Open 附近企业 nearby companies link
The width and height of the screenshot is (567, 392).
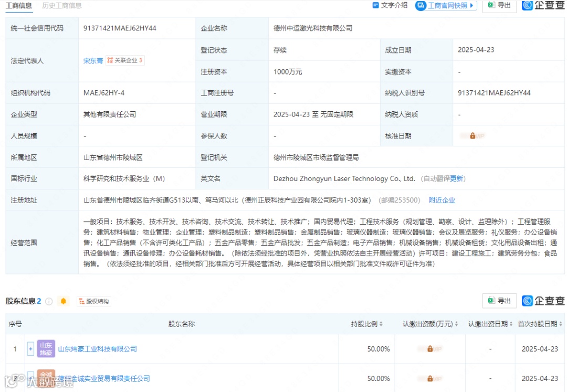442,200
